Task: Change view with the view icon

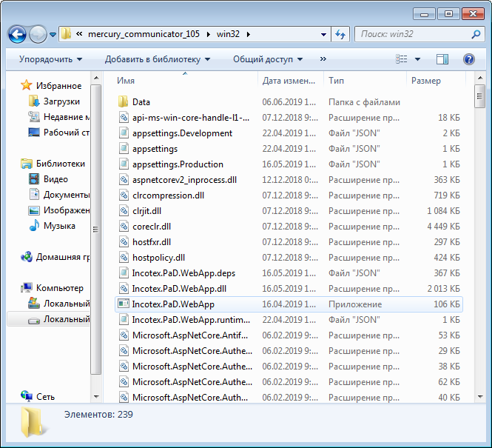Action: pyautogui.click(x=401, y=59)
